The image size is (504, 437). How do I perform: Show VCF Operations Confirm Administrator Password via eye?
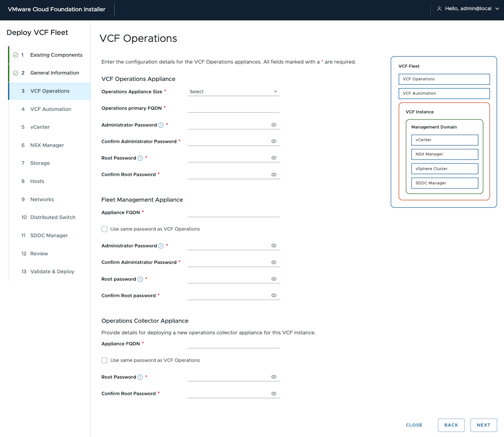tap(274, 141)
